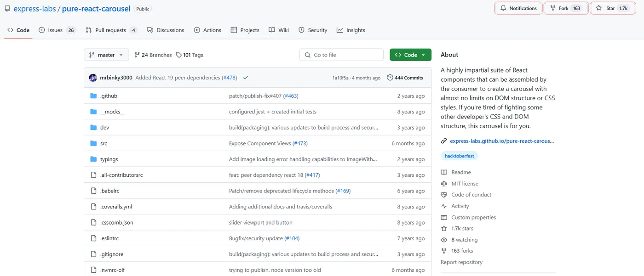Click the .github folder icon
The image size is (644, 276).
click(x=93, y=96)
